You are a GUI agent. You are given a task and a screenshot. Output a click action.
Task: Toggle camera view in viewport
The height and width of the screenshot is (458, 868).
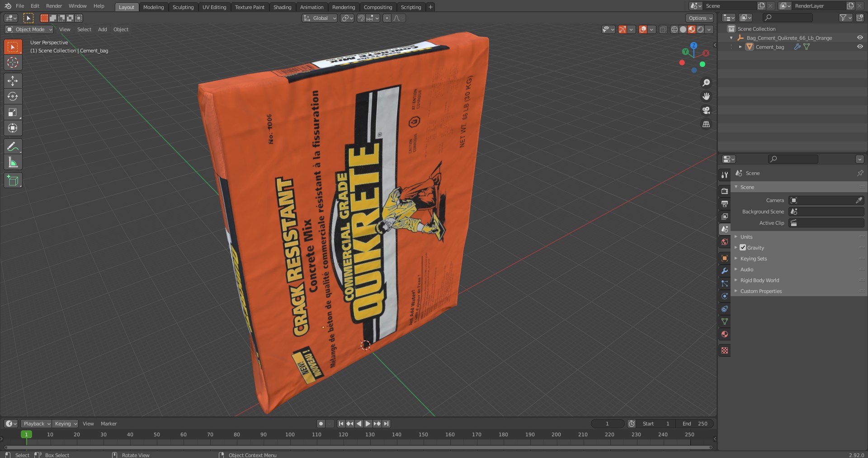[706, 110]
